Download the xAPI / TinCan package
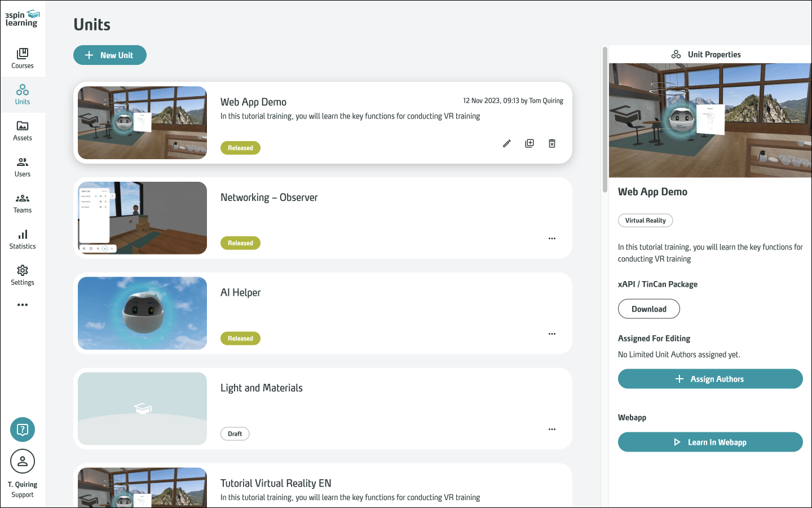Screen dimensions: 812x508 coord(649,309)
